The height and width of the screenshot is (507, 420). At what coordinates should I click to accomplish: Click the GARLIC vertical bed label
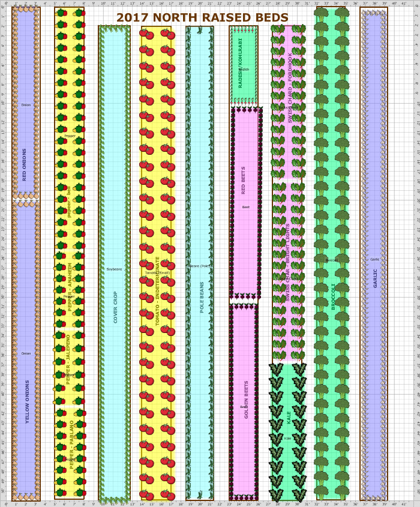376,278
